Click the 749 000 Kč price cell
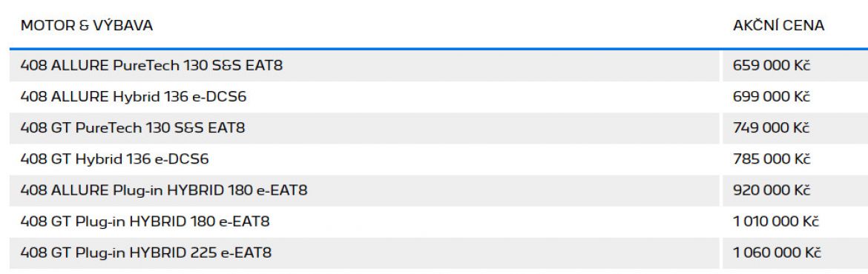 click(x=795, y=128)
